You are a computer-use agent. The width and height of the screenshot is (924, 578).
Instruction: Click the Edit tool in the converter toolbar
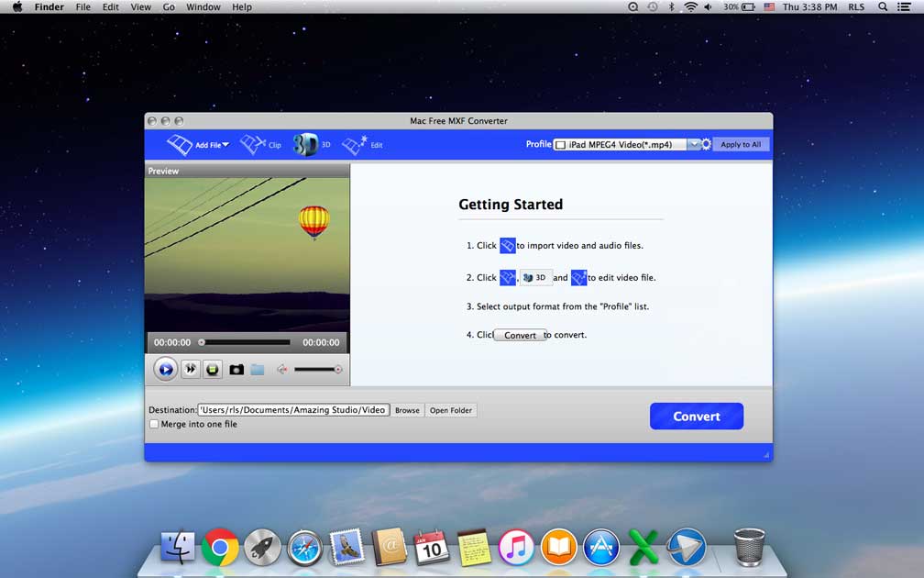362,145
